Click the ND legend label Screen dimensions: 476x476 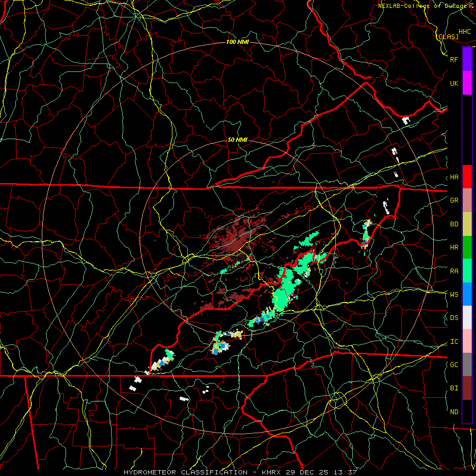tap(454, 412)
